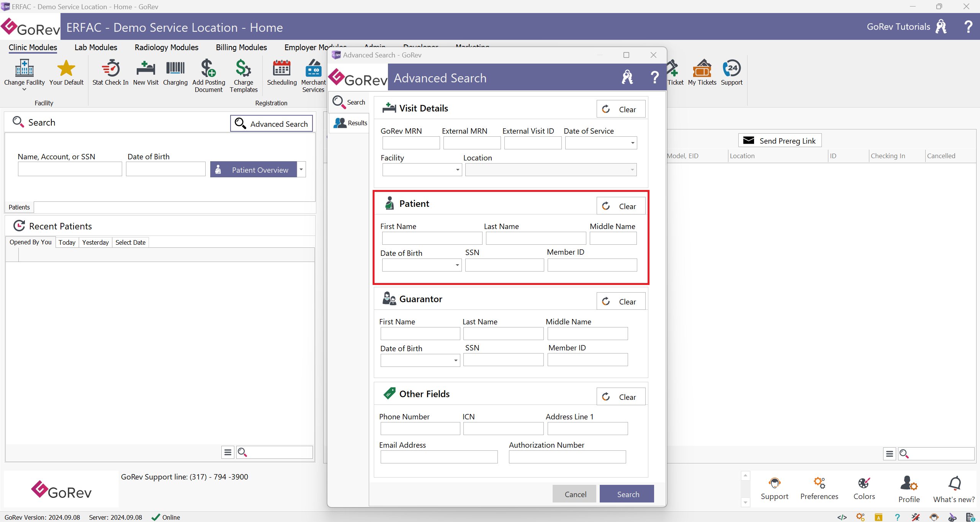Open the Radiology Modules tab
Image resolution: width=980 pixels, height=522 pixels.
click(x=167, y=47)
